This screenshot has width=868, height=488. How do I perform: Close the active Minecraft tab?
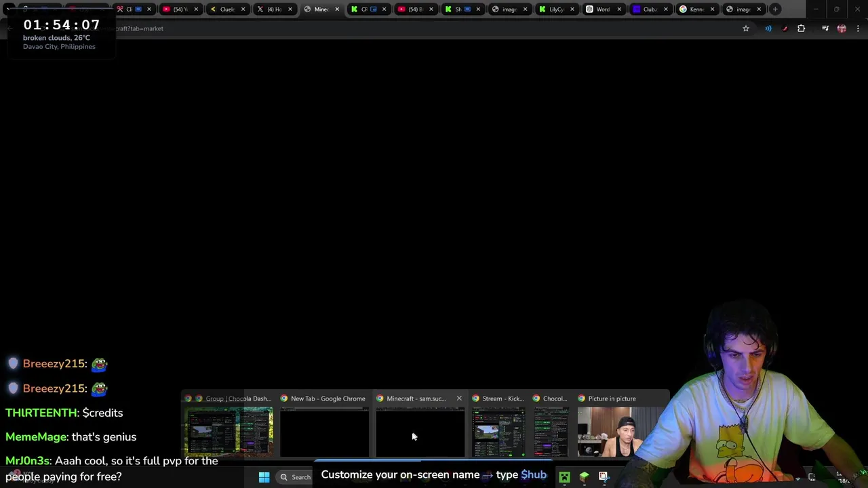tap(337, 9)
